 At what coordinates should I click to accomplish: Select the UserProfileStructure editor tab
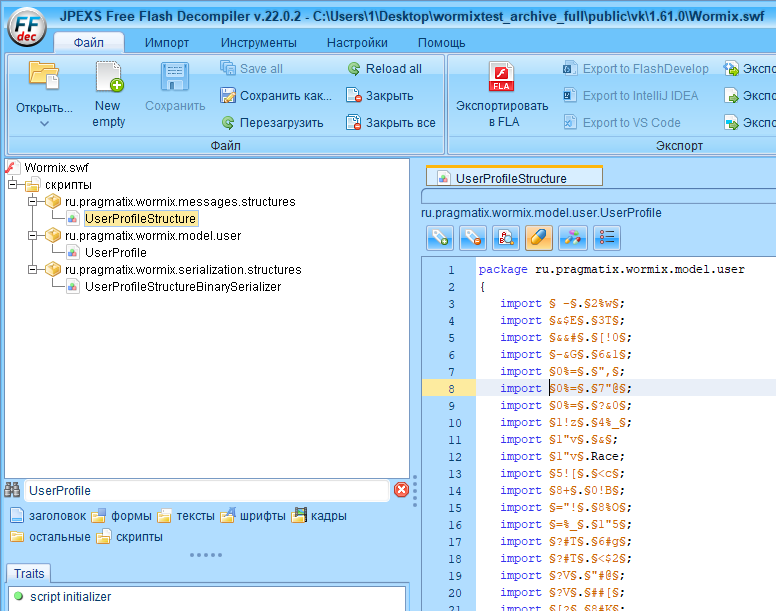click(x=514, y=177)
